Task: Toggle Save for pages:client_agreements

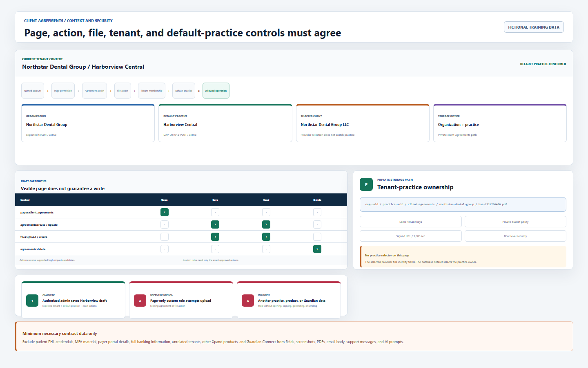Action: (215, 212)
